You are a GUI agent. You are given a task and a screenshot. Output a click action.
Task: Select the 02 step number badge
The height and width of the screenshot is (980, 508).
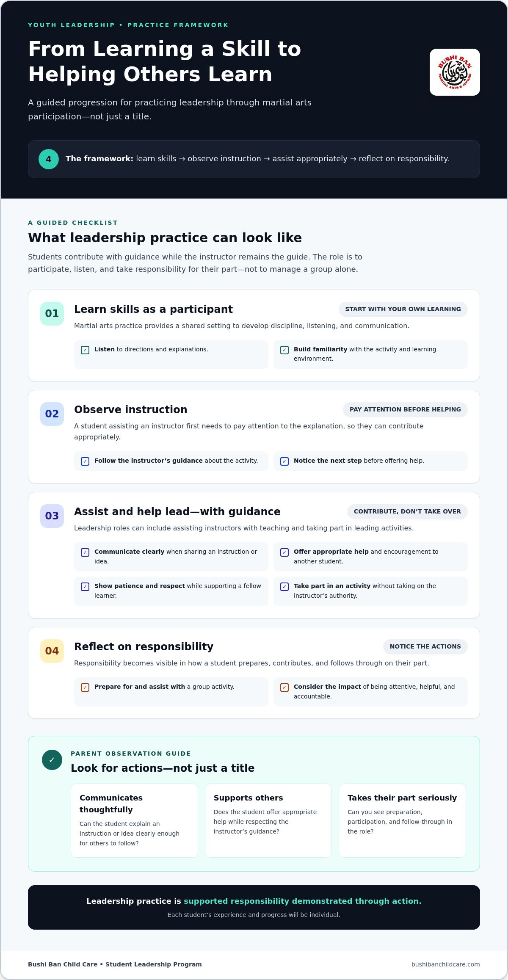52,414
